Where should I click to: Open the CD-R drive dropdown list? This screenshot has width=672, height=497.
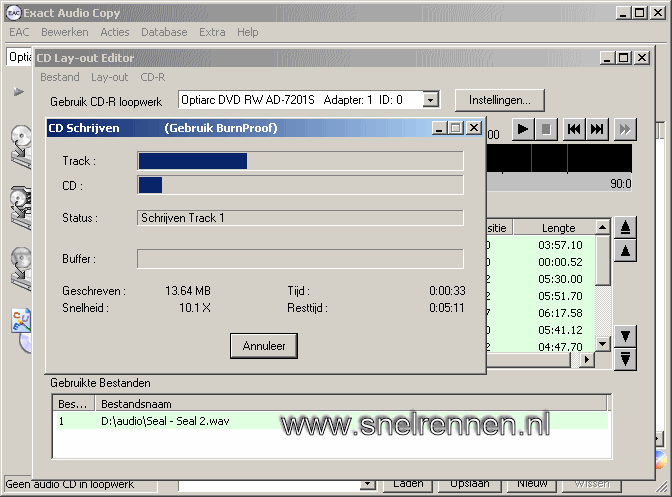click(431, 100)
